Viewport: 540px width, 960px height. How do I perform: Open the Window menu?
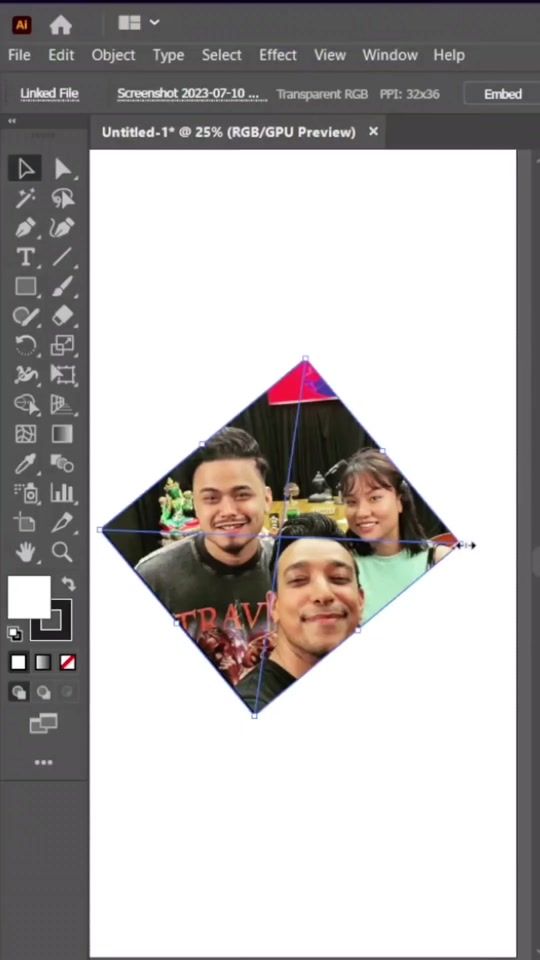(390, 55)
